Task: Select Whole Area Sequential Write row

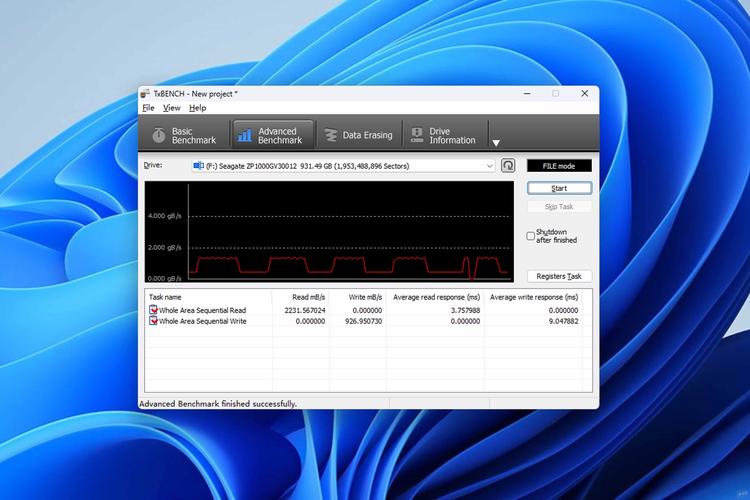Action: pyautogui.click(x=364, y=321)
